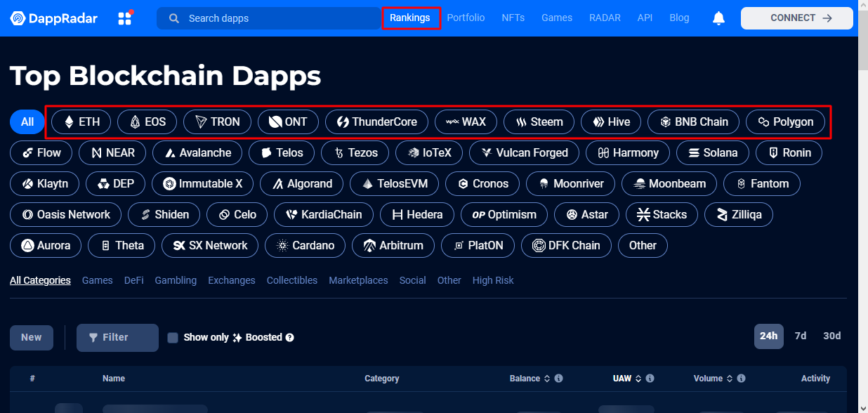Screen dimensions: 868x413
Task: Sort table by Balance column
Action: 530,379
